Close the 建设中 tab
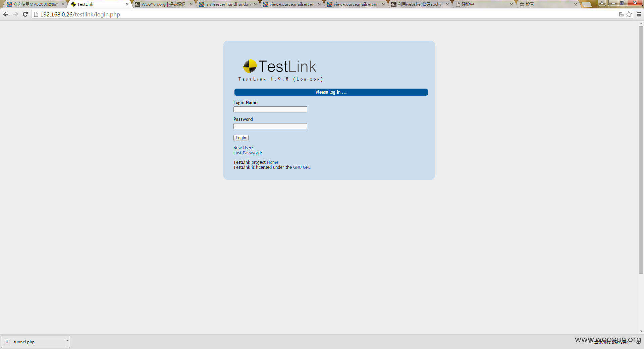 512,4
